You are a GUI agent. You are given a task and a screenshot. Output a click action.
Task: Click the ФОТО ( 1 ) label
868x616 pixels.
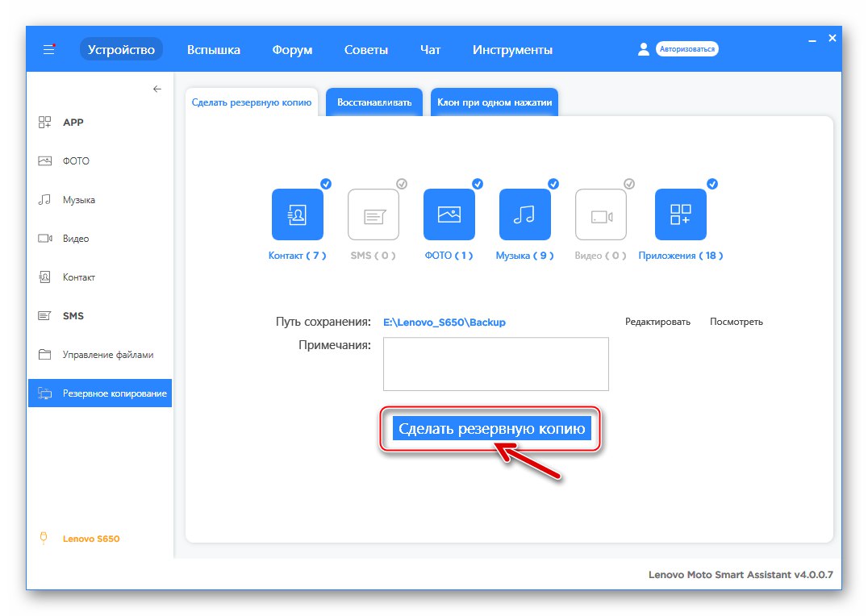pyautogui.click(x=449, y=256)
